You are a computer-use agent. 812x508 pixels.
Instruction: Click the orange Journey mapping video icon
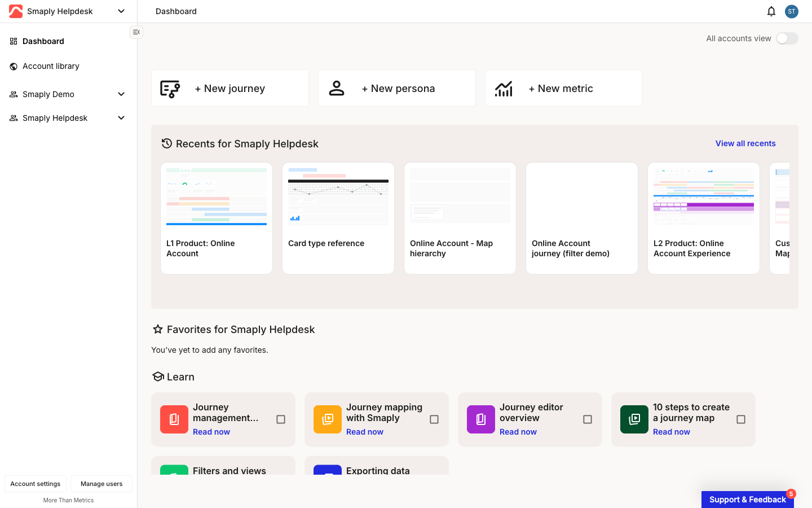tap(328, 419)
